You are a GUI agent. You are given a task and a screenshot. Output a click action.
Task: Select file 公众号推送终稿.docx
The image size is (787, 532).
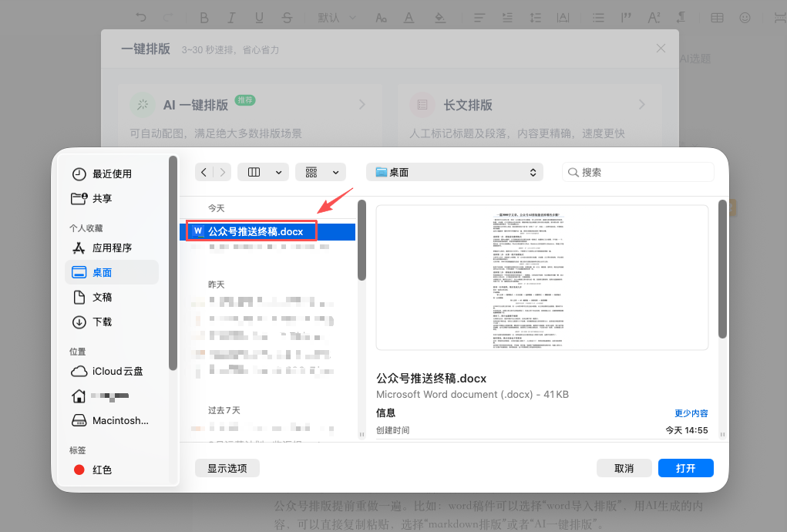pos(267,231)
